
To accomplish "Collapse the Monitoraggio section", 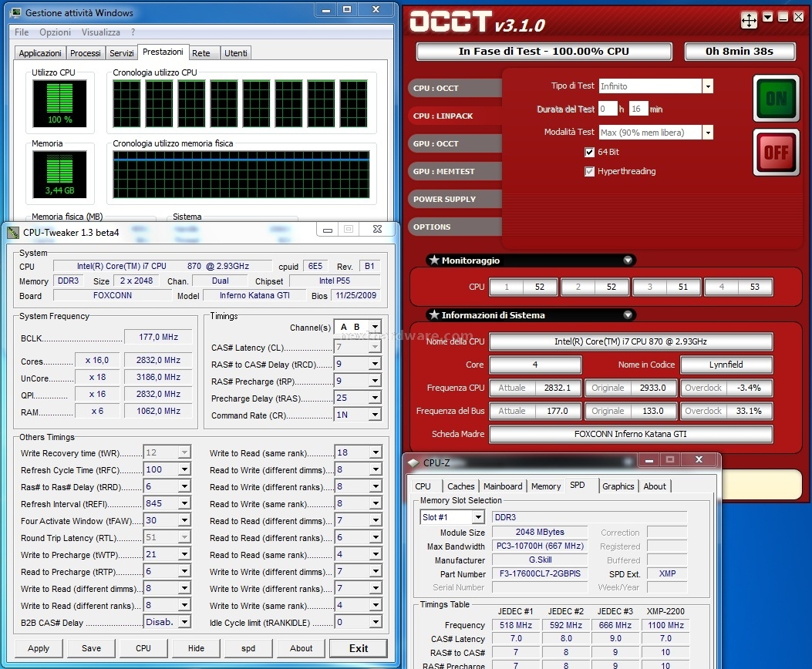I will (628, 261).
